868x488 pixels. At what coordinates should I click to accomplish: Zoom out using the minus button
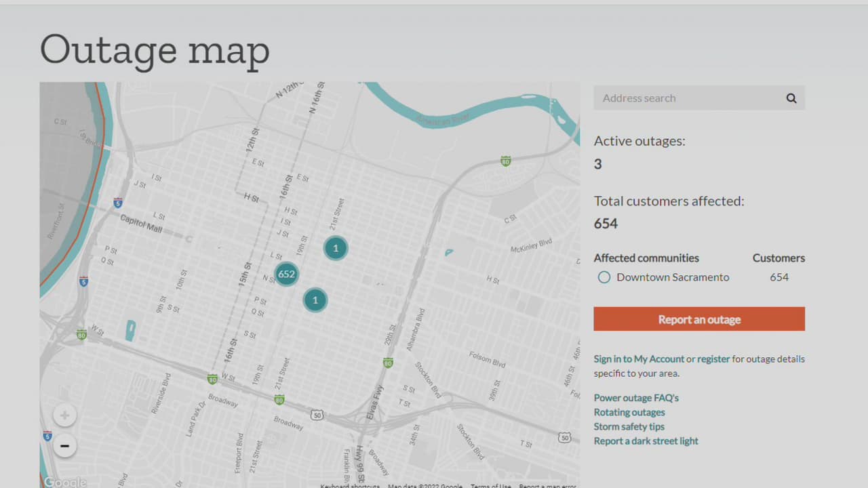click(x=64, y=445)
